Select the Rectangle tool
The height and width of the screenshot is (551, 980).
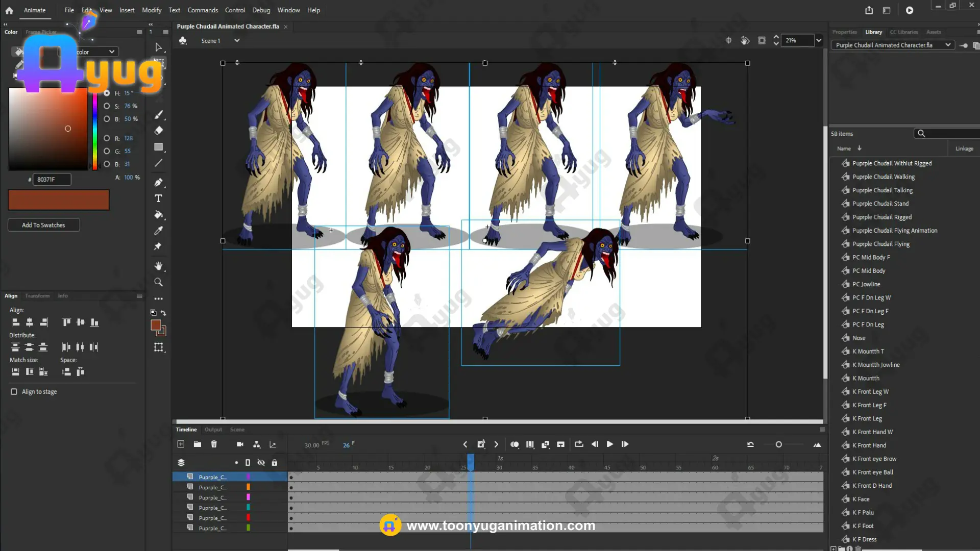tap(158, 147)
